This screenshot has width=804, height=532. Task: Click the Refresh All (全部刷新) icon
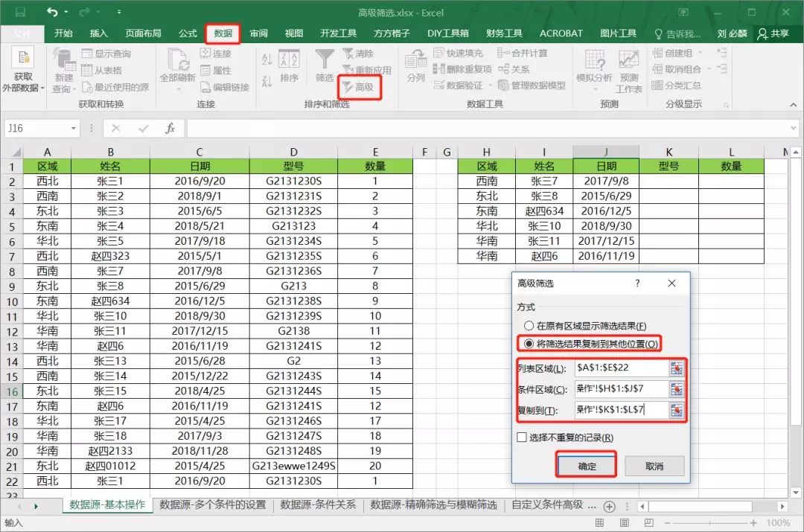(x=177, y=60)
